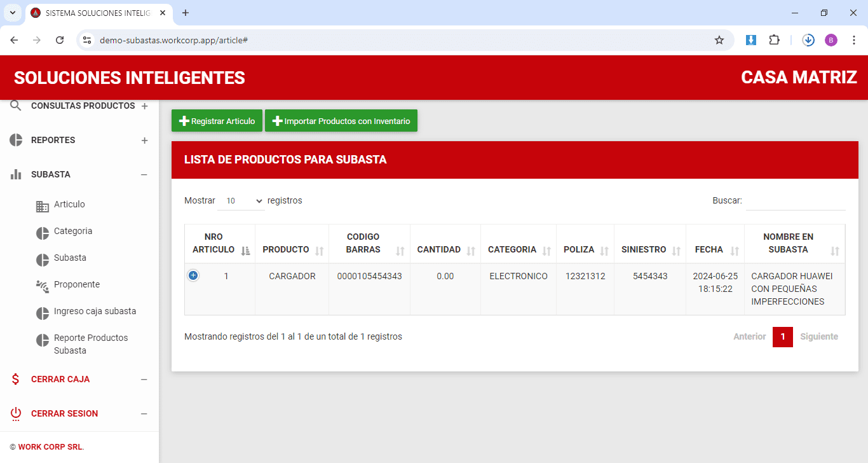Sort by PRODUCTO column
The image size is (868, 463).
292,244
